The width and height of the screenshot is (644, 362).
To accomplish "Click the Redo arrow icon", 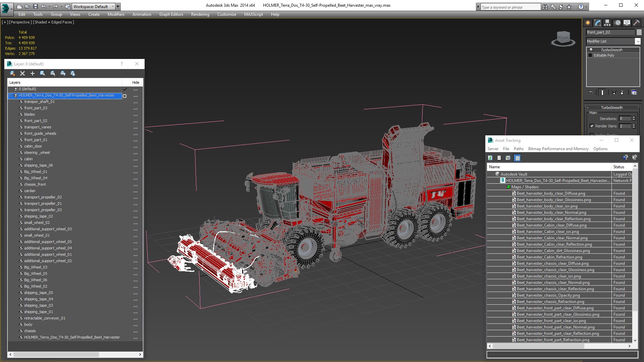I will pyautogui.click(x=55, y=6).
